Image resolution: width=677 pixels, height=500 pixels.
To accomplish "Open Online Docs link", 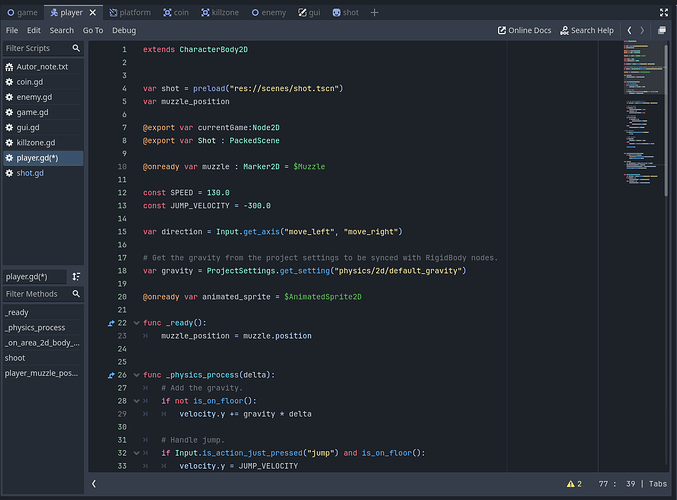I will pos(524,30).
